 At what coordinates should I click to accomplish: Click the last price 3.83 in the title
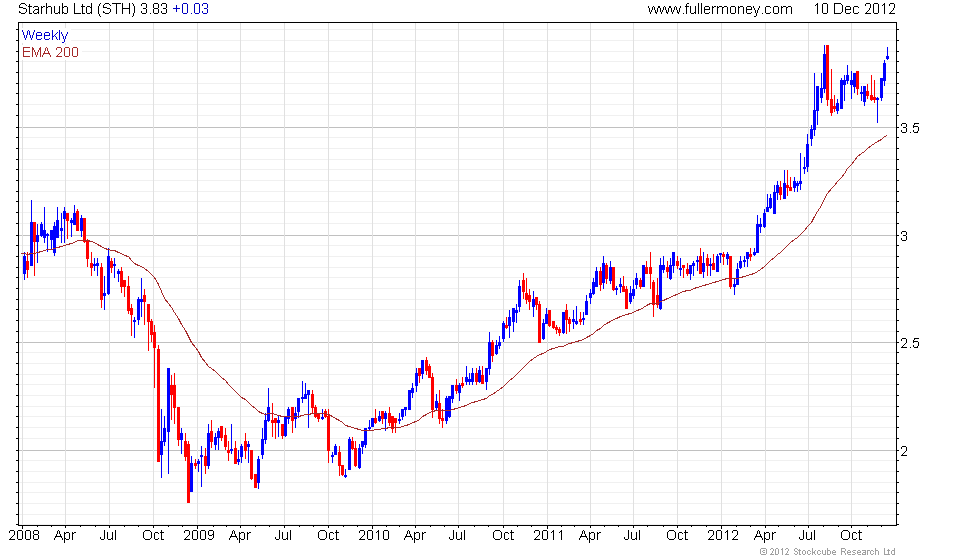pyautogui.click(x=154, y=9)
